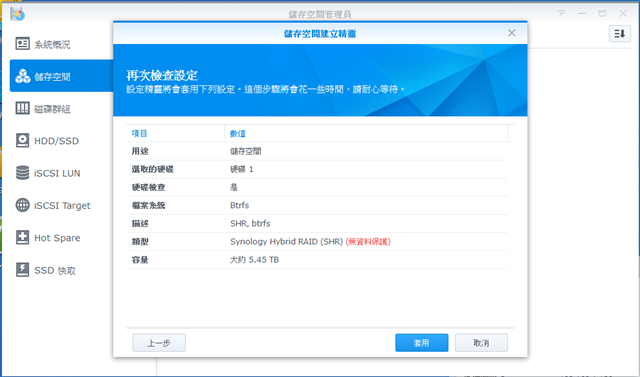Open the 系統概況 overview icon
Screen dimensions: 640x377
click(22, 44)
